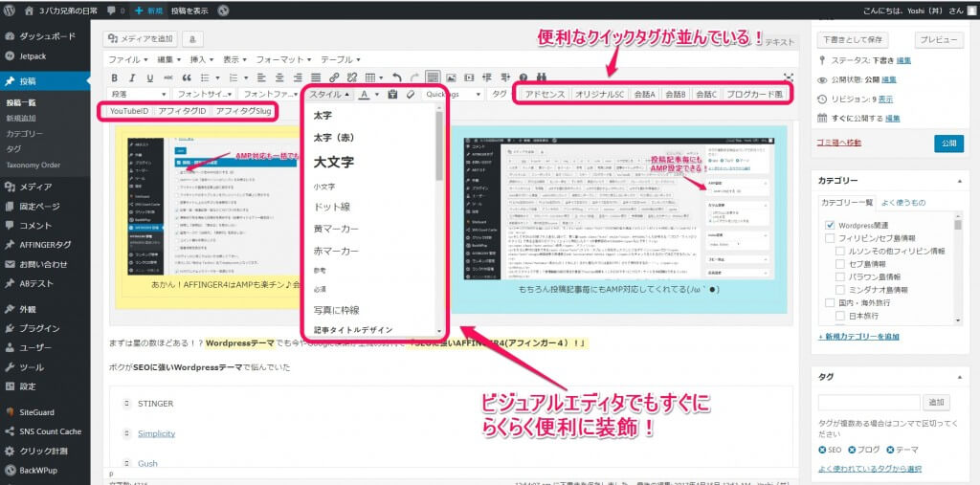Align text left in the toolbar
Image resolution: width=980 pixels, height=485 pixels.
pos(261,78)
